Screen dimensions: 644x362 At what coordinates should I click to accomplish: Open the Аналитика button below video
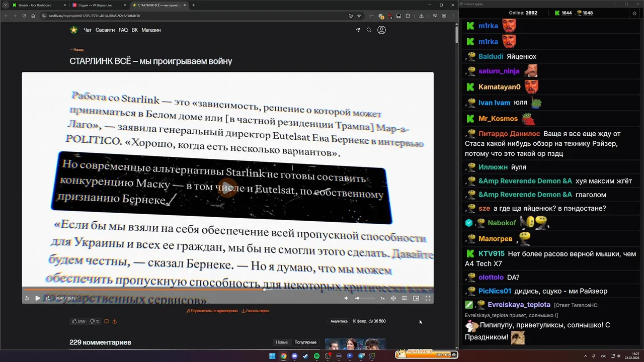pos(339,321)
